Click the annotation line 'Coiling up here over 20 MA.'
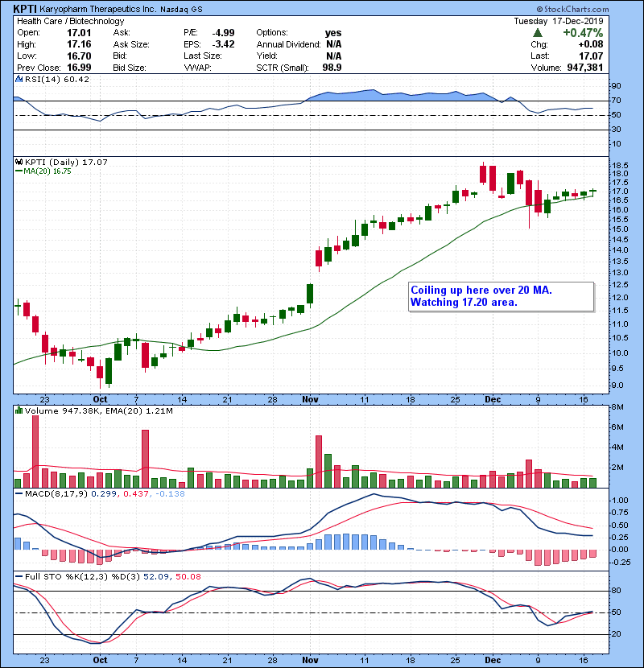Viewport: 644px width, 668px height. (x=481, y=290)
